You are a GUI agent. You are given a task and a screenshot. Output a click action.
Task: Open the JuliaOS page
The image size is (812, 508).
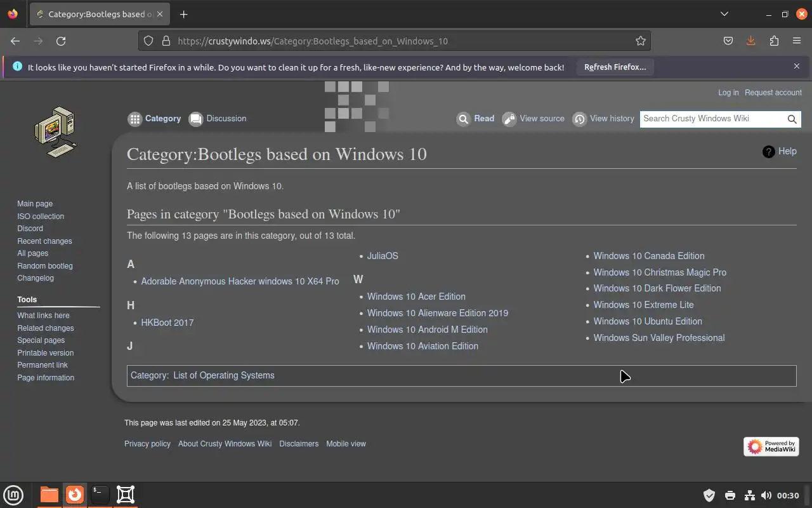click(383, 256)
